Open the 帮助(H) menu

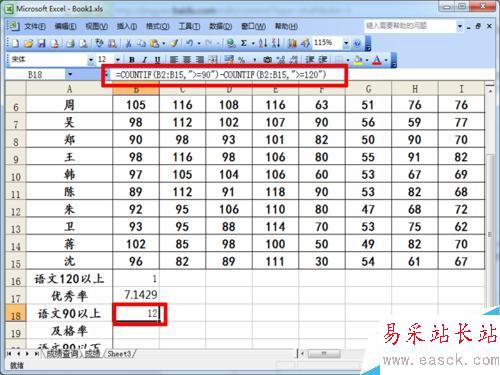click(286, 26)
